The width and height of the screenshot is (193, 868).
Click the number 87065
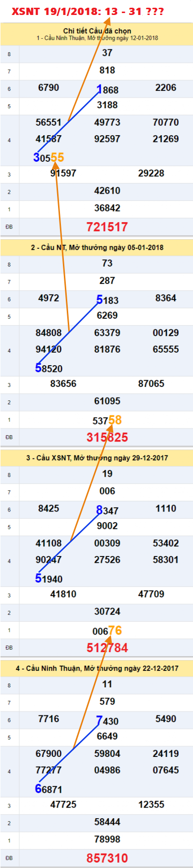point(151,384)
